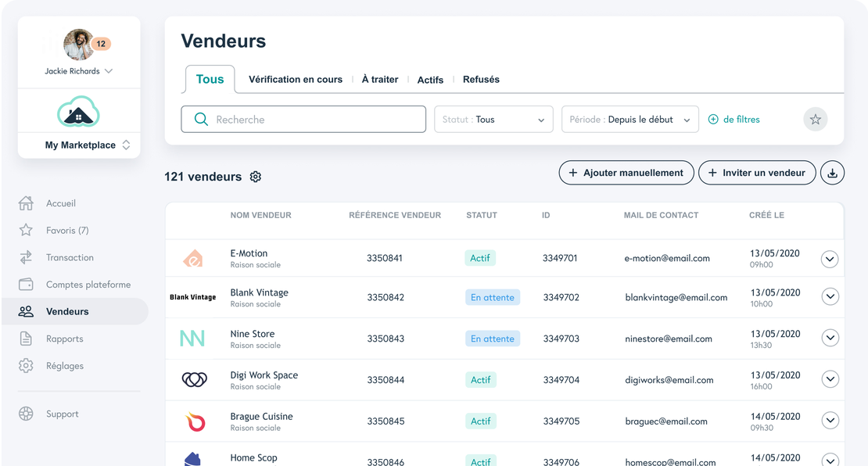The width and height of the screenshot is (868, 466).
Task: Open the My Marketplace switcher
Action: [x=87, y=145]
